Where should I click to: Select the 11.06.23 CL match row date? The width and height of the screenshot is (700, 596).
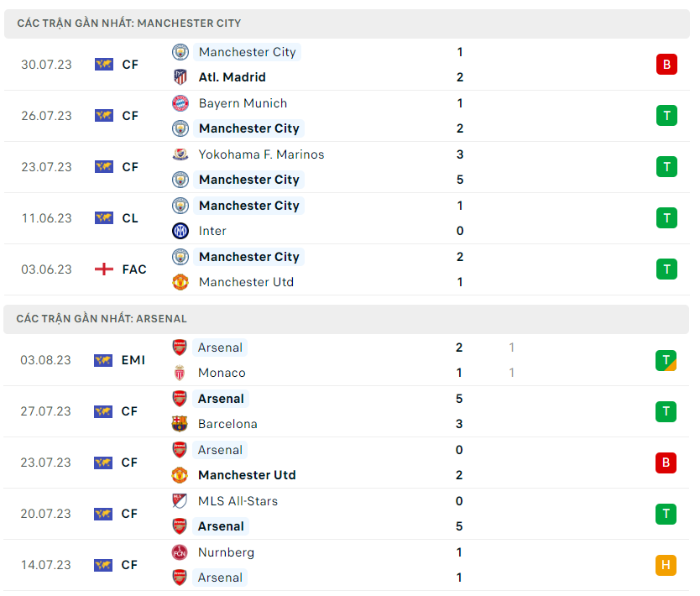click(47, 218)
